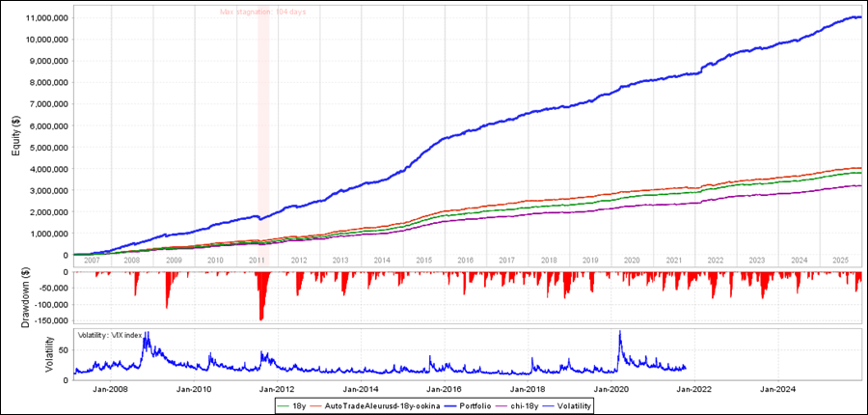
Task: Toggle the 18y series legend label
Action: (299, 406)
